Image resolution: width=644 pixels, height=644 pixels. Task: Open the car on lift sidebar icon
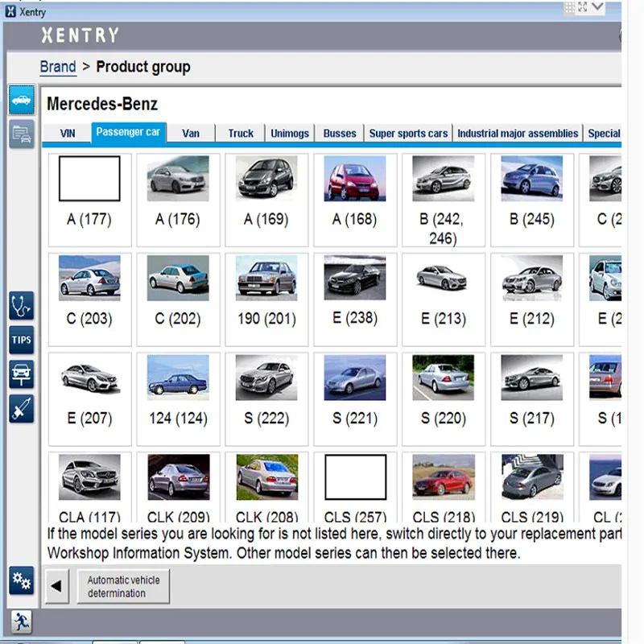(x=22, y=374)
